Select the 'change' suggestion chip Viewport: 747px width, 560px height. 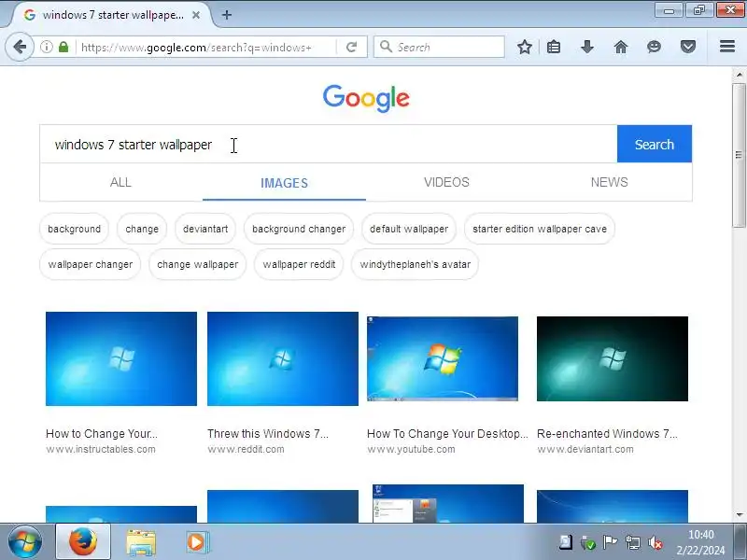pos(142,229)
